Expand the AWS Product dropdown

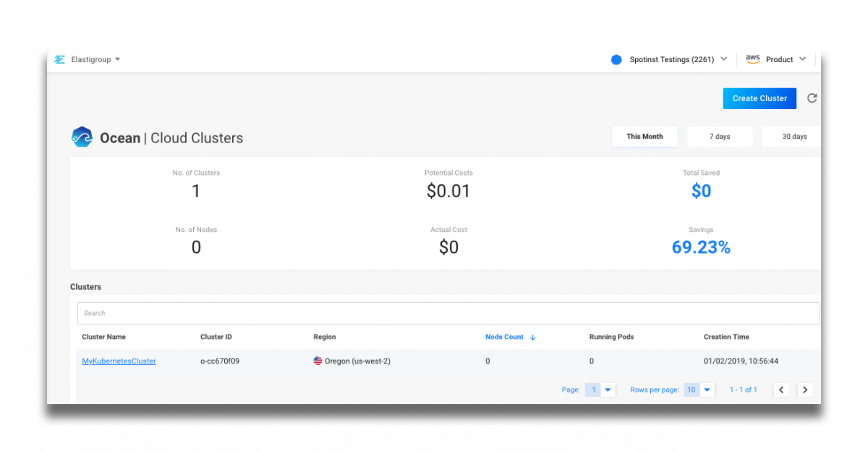click(x=802, y=59)
